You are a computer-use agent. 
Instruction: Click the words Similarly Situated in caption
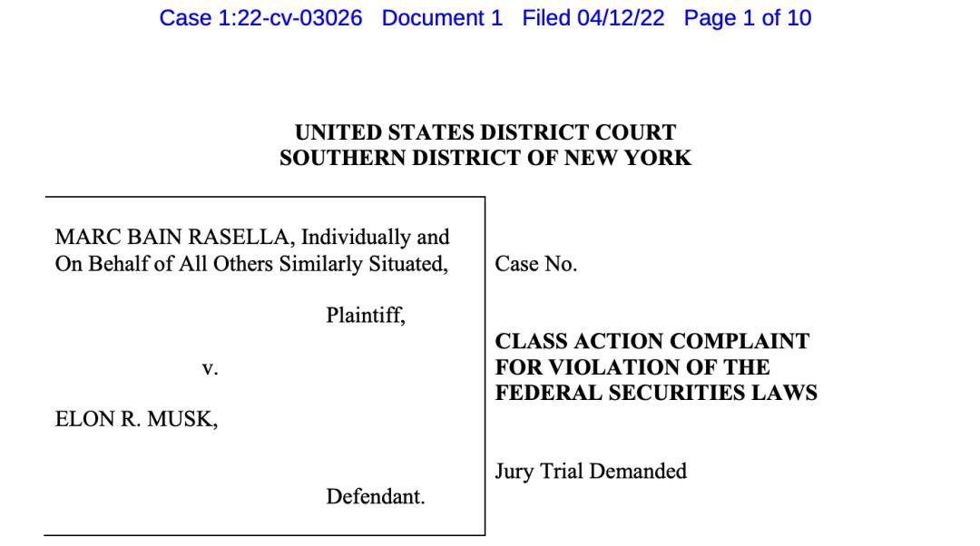pos(364,264)
